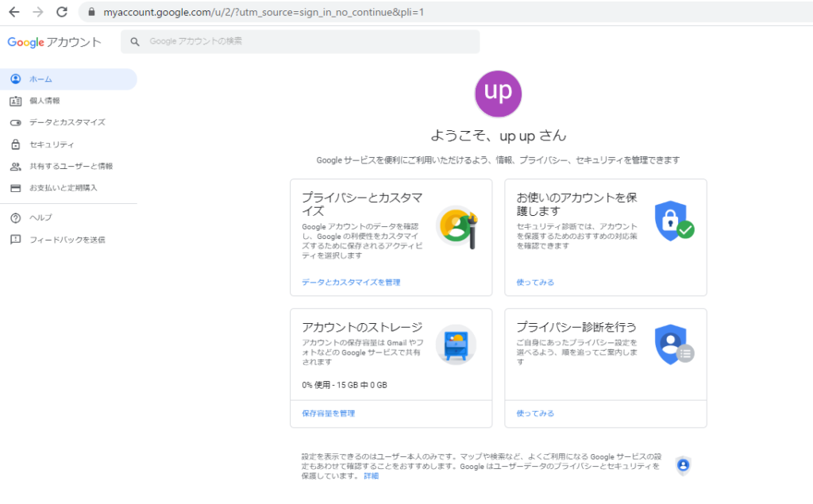This screenshot has width=813, height=504.
Task: Click the お使いのアカウントを保護します heading
Action: (x=576, y=204)
